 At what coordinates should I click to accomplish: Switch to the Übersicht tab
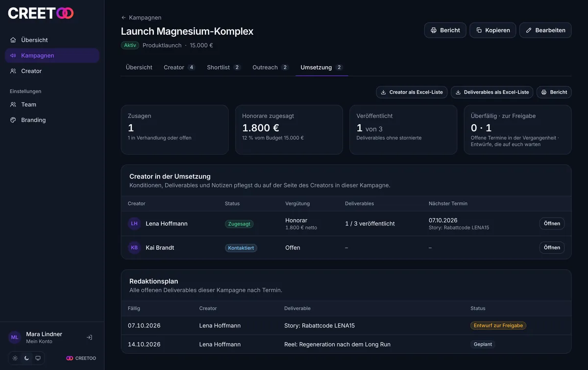(139, 68)
